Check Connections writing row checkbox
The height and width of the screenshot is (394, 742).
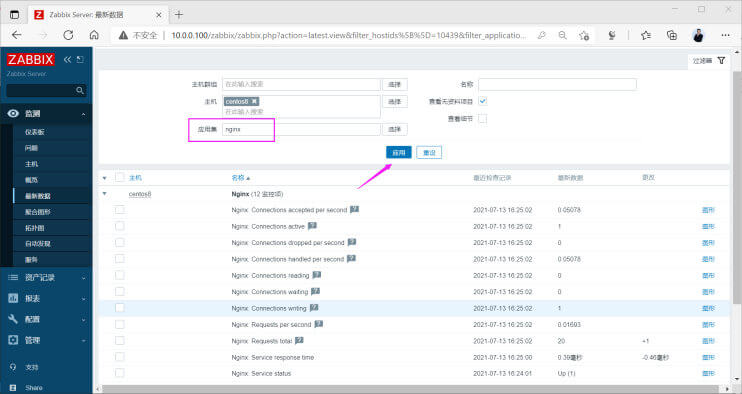point(120,308)
